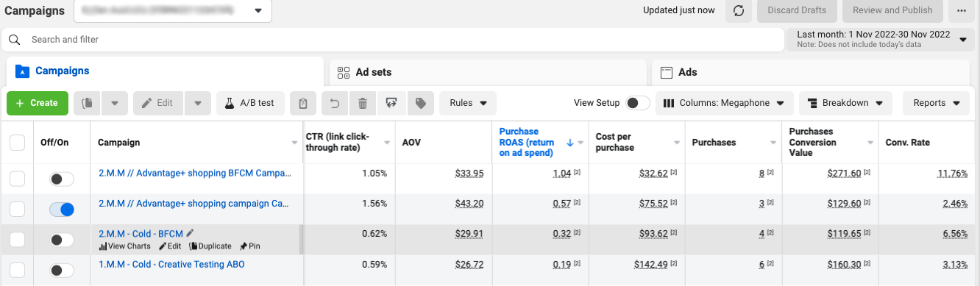
Task: Click the Search and filter field
Action: pos(393,40)
